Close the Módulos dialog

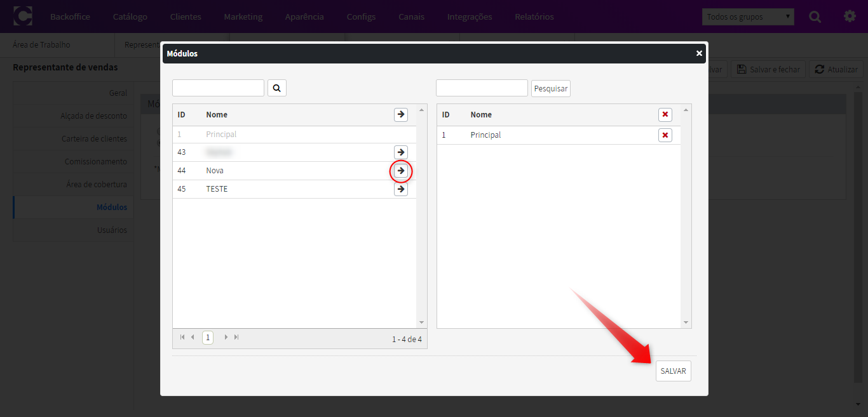699,53
